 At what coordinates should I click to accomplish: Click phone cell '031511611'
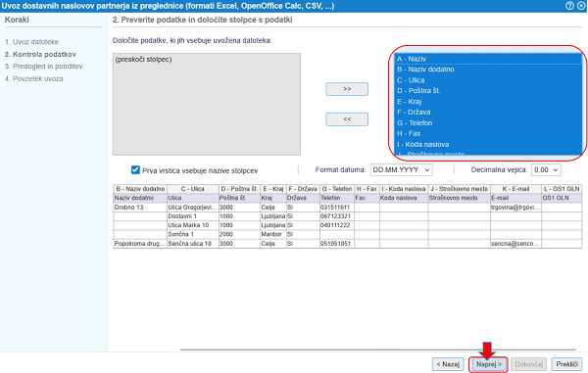tap(337, 208)
